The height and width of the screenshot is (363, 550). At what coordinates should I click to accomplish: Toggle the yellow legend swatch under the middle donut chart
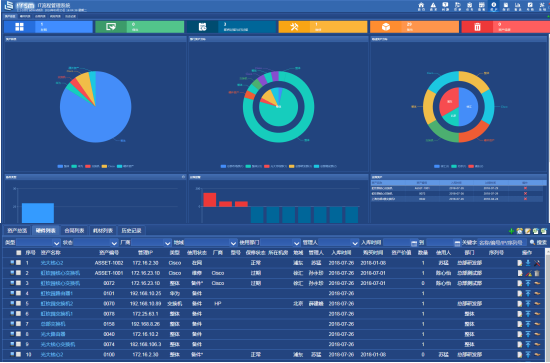(x=291, y=166)
